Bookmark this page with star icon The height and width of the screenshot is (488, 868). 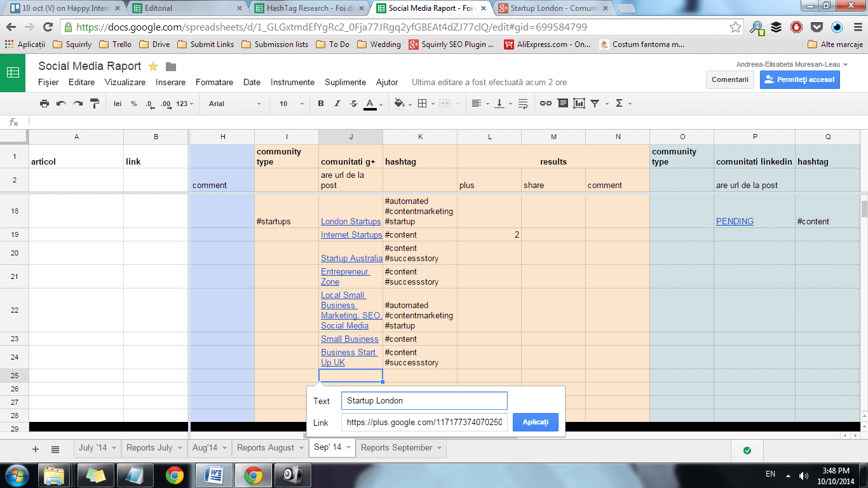pyautogui.click(x=735, y=27)
